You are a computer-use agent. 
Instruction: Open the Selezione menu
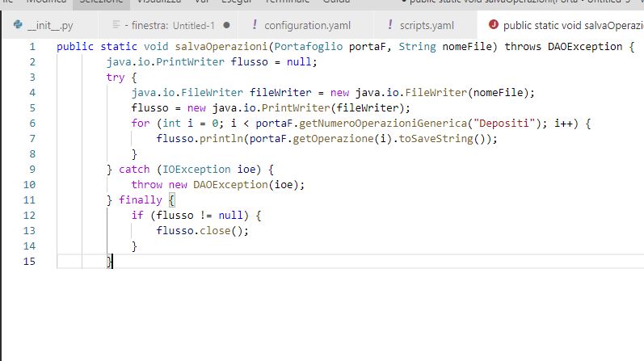click(100, 2)
